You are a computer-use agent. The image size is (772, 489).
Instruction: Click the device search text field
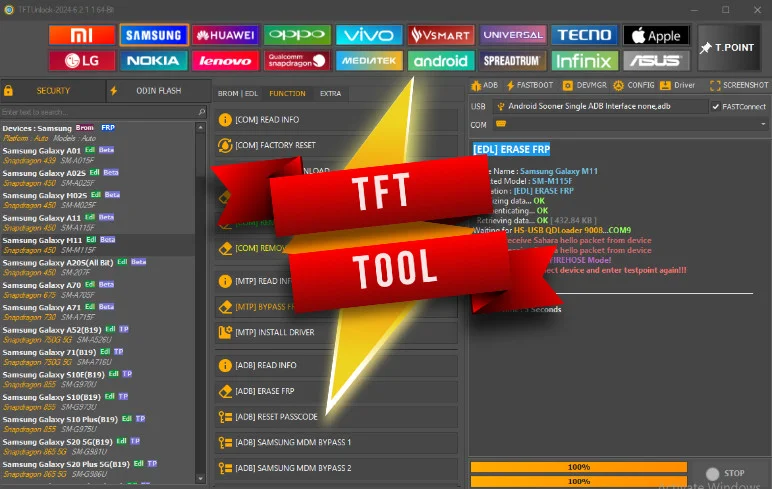coord(104,112)
